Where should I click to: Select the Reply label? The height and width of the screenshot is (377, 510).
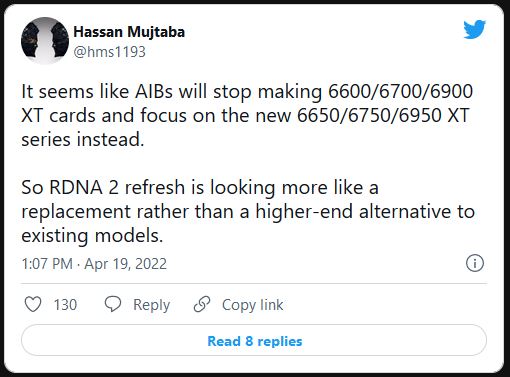152,305
